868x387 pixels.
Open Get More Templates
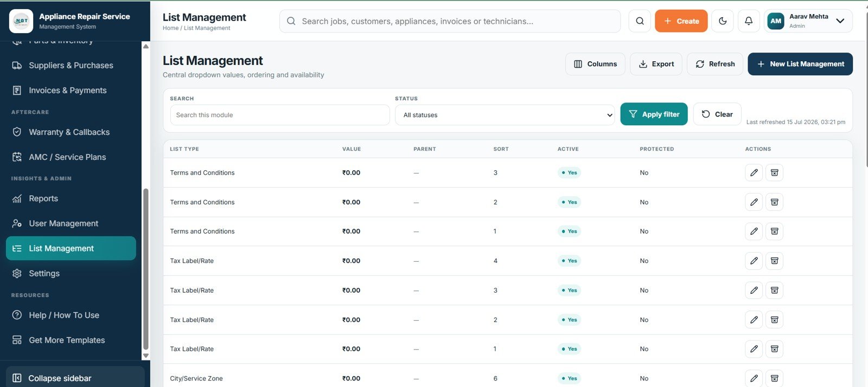[x=71, y=340]
